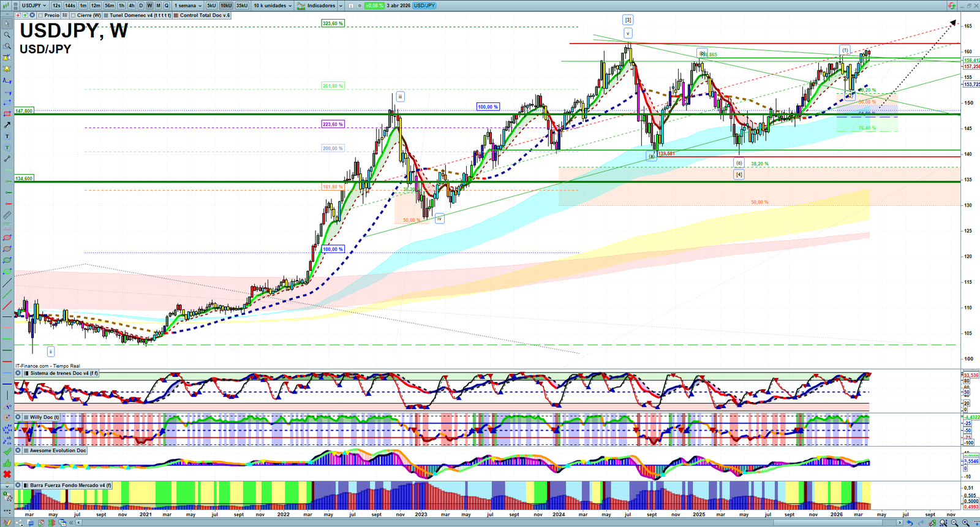Click the green up-arrow icon beside Precio
The image size is (980, 527).
[26, 15]
